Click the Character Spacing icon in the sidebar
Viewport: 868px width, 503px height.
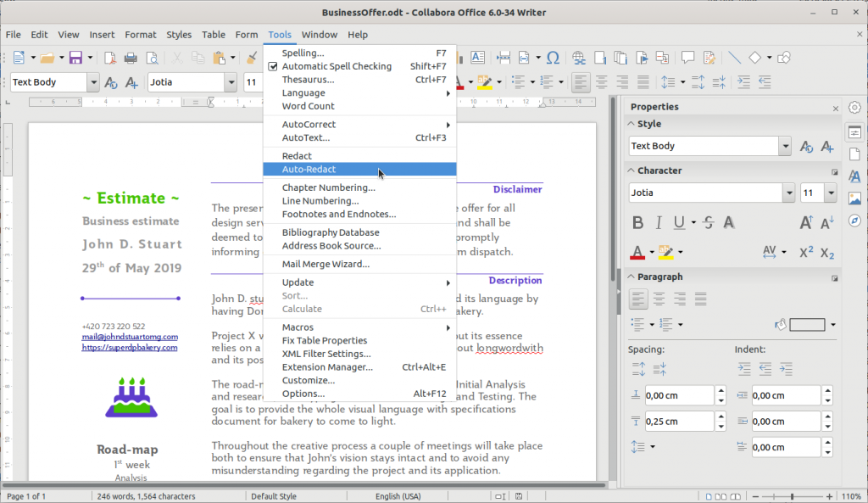770,253
